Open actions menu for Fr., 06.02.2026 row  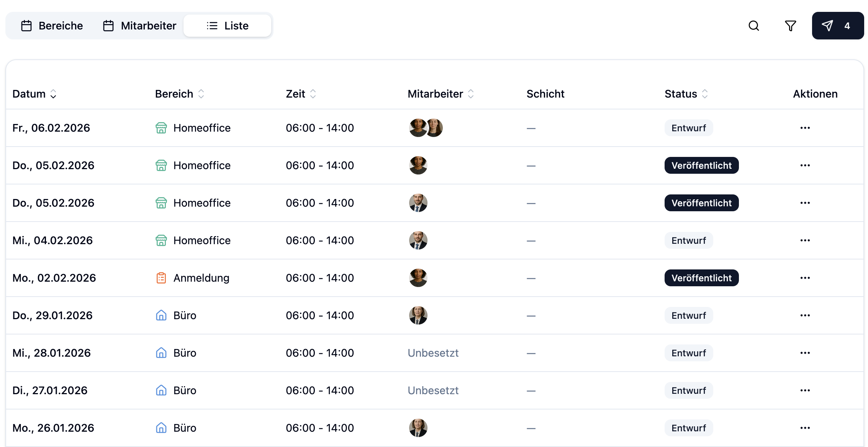(805, 128)
